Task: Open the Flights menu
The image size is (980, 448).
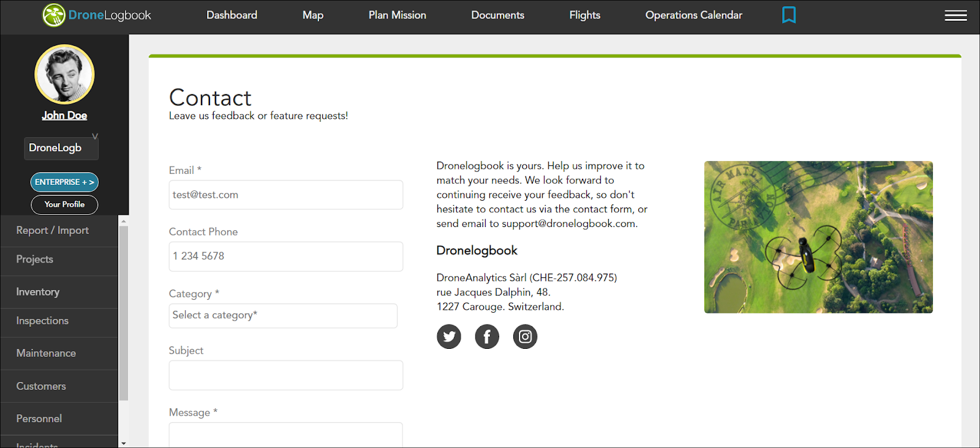Action: (585, 15)
